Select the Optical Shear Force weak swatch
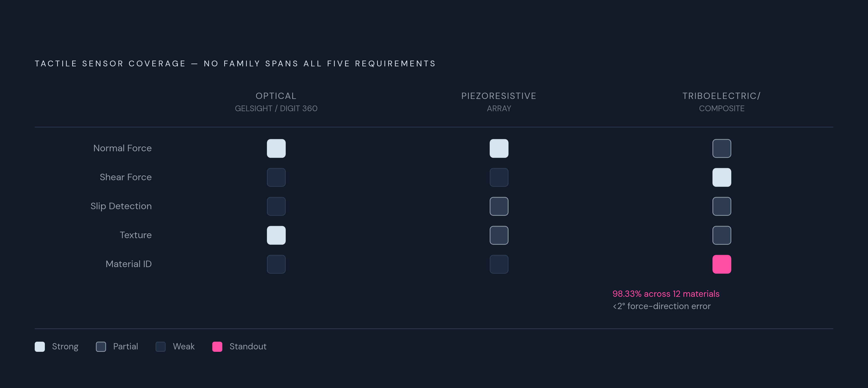The width and height of the screenshot is (868, 388). [x=276, y=177]
